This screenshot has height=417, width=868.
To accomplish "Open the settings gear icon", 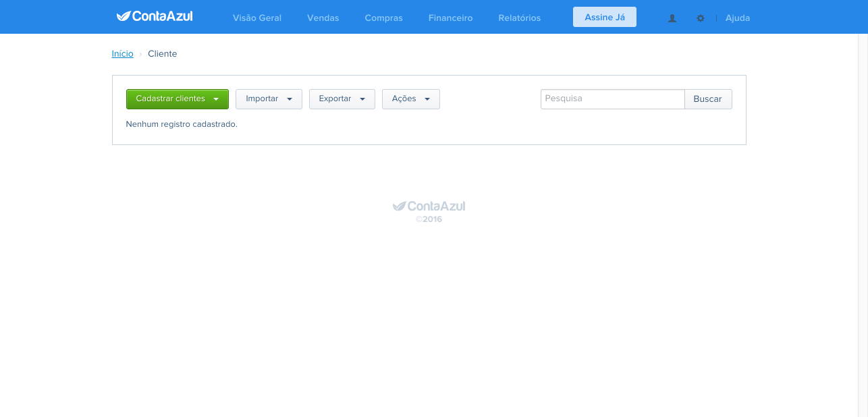I will point(701,18).
